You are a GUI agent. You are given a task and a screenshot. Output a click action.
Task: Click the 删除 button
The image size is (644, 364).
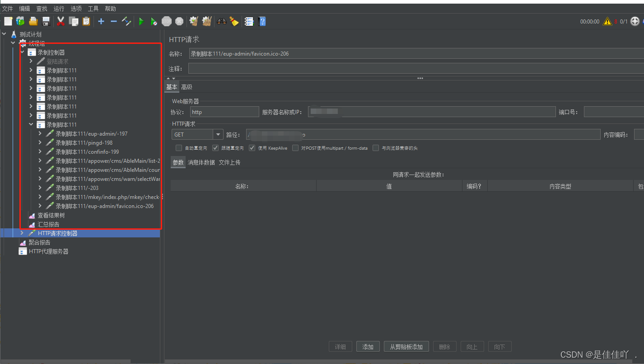coord(445,347)
